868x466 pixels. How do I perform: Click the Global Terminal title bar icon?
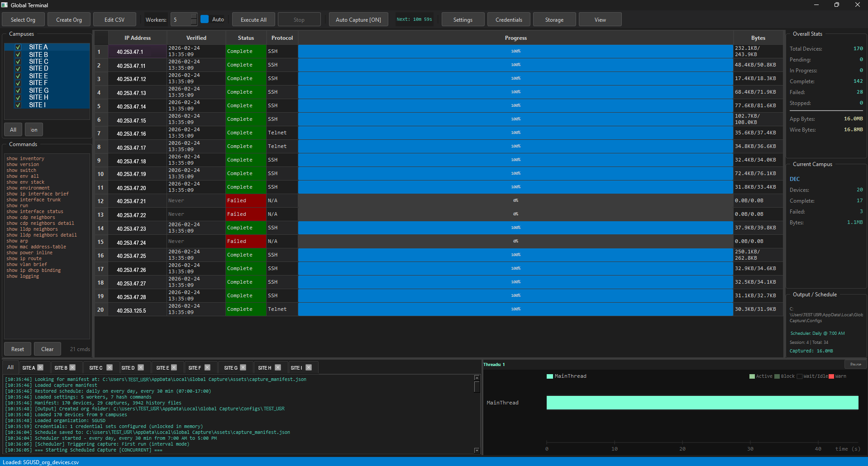[x=5, y=5]
